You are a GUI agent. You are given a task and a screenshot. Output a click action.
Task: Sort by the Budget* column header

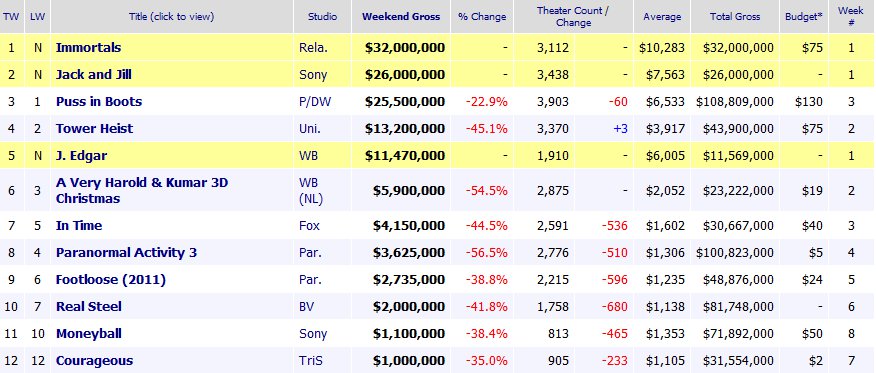[804, 17]
